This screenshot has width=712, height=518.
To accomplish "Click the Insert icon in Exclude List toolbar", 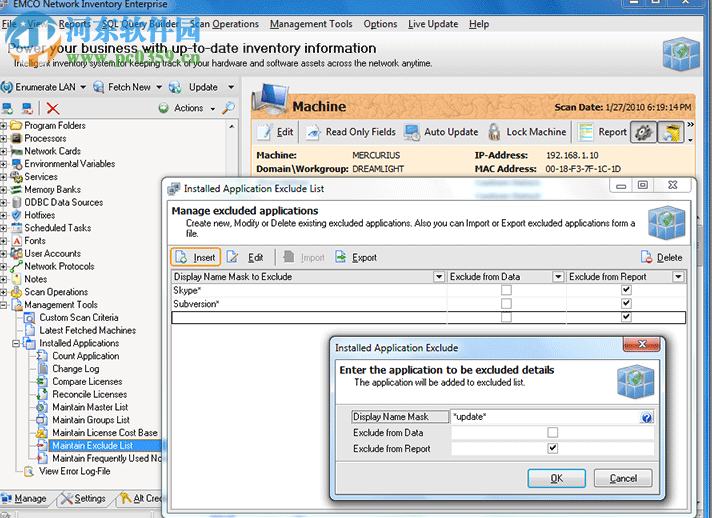I will pos(181,257).
